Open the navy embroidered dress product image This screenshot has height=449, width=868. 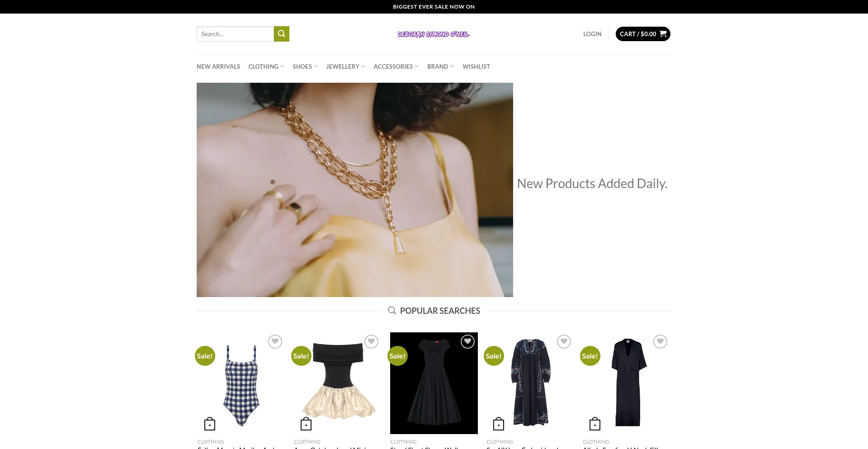tap(530, 383)
